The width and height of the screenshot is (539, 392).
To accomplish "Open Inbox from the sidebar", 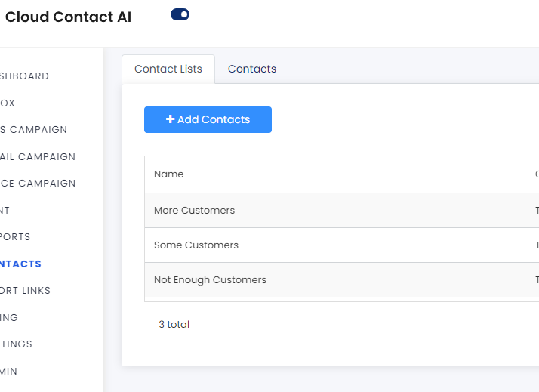I will pos(8,103).
